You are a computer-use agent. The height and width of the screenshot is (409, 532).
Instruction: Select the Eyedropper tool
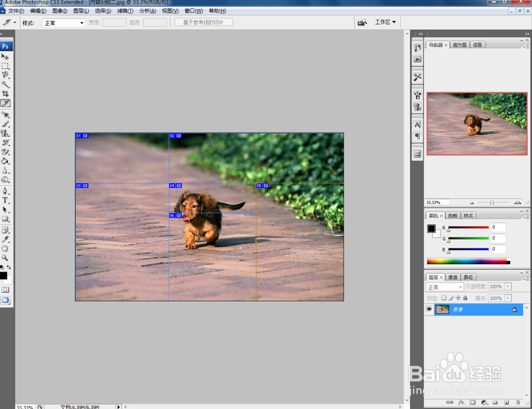pyautogui.click(x=5, y=240)
